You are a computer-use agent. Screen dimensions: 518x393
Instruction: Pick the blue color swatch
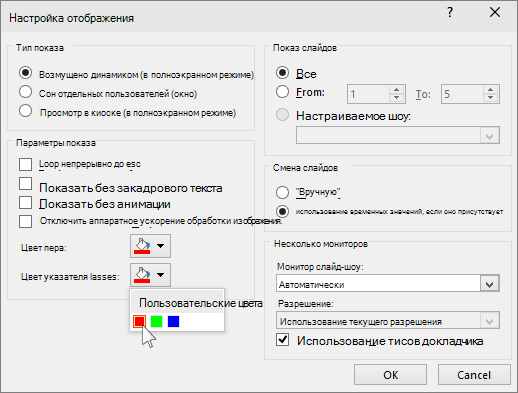(173, 321)
